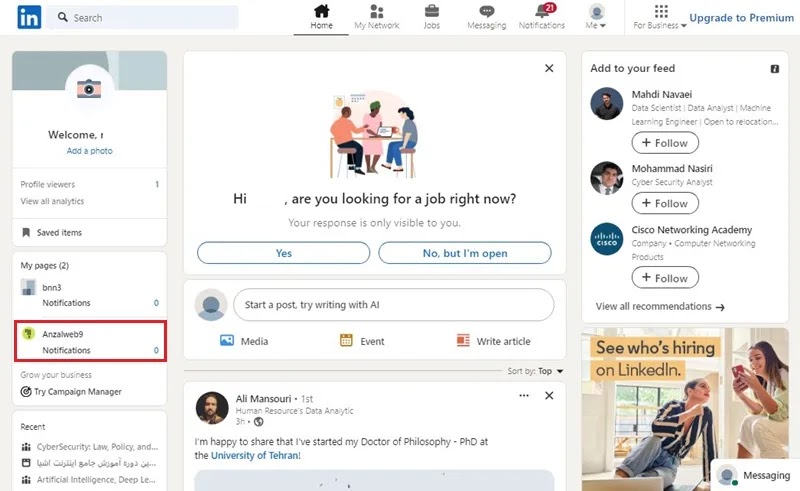Viewport: 800px width, 491px height.
Task: Open the recent Persian-titled event item
Action: [x=90, y=463]
